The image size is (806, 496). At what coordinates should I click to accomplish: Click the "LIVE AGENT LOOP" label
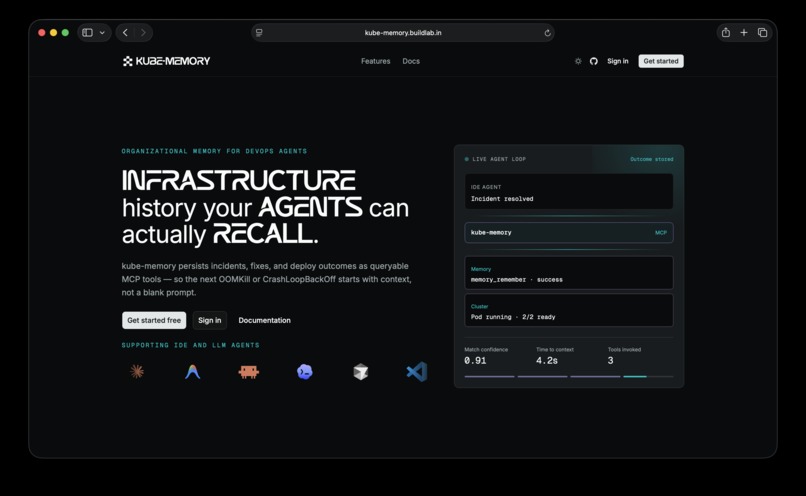(x=499, y=159)
